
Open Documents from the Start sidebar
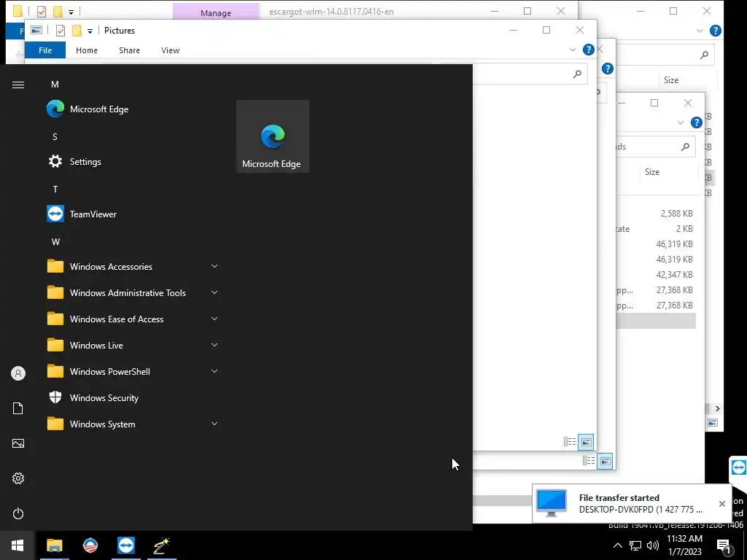(x=18, y=408)
